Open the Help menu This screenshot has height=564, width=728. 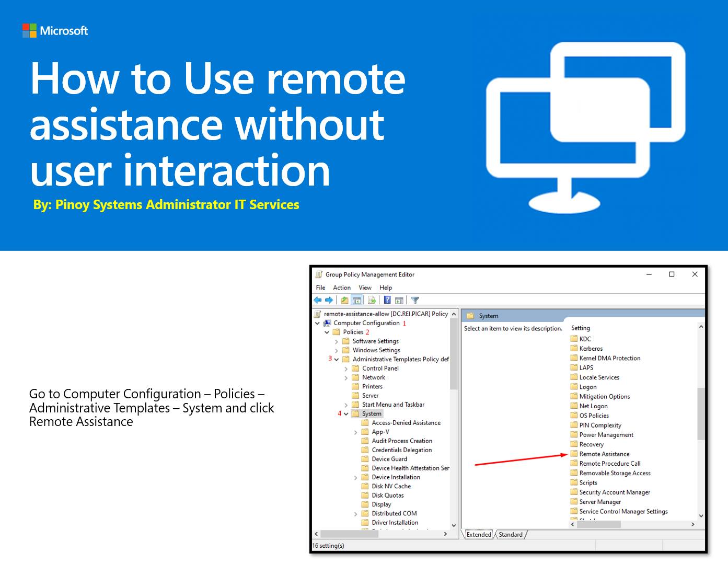coord(386,287)
